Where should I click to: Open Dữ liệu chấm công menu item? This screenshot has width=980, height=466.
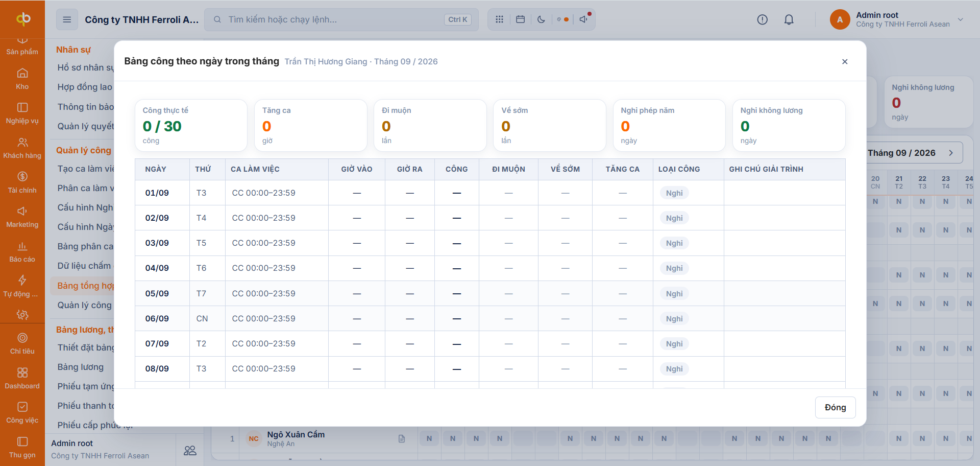(x=84, y=266)
